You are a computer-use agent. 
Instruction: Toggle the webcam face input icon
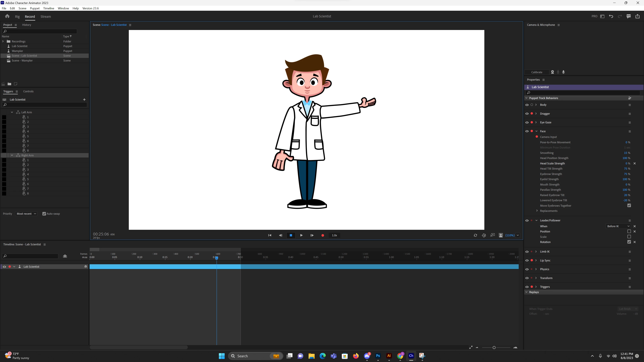tap(552, 72)
